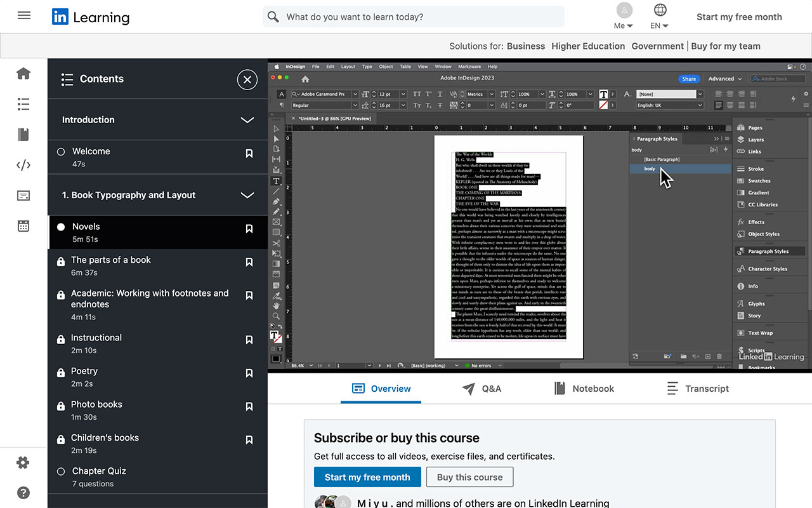Open the Transcript tab

coord(697,389)
